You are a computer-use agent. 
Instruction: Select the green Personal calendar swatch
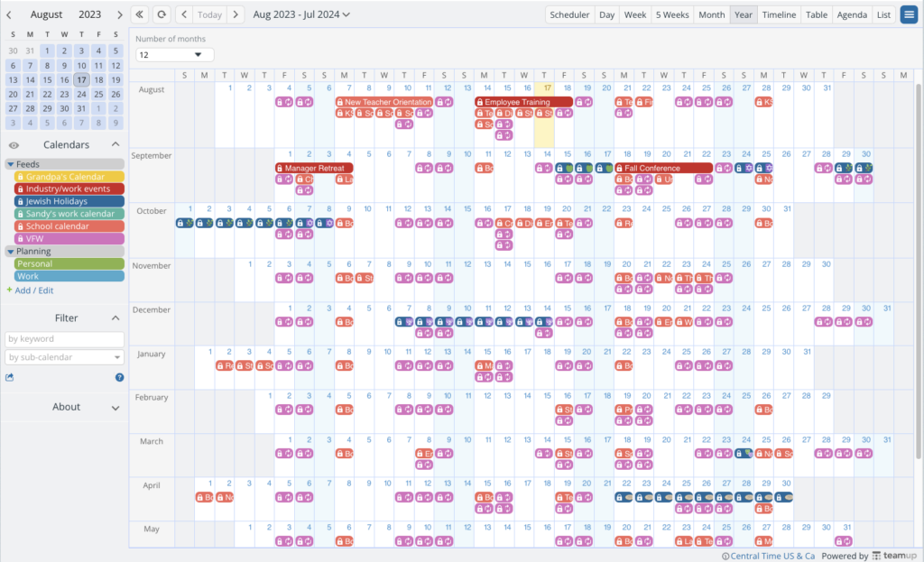click(x=69, y=264)
